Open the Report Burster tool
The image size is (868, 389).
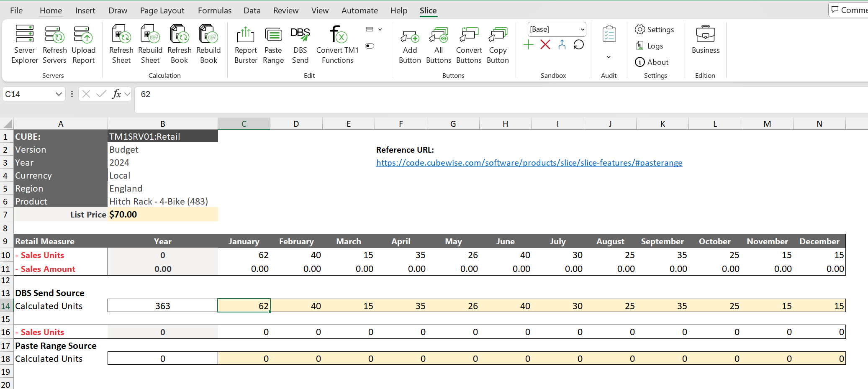point(246,44)
